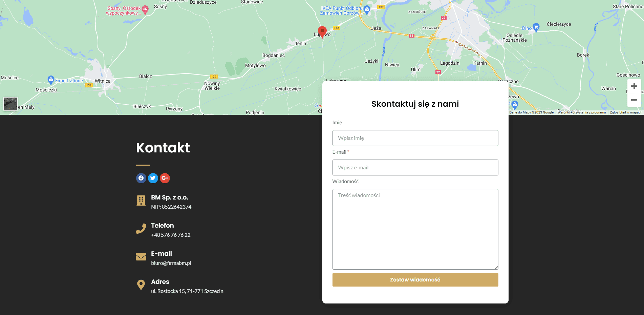Focus the E-mail input field
Screen dimensions: 644x315
coord(415,168)
